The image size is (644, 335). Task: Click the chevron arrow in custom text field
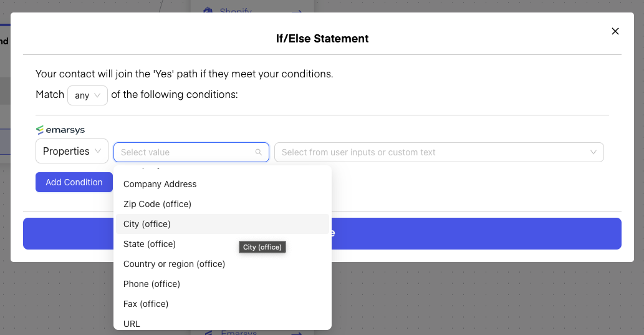(x=592, y=152)
